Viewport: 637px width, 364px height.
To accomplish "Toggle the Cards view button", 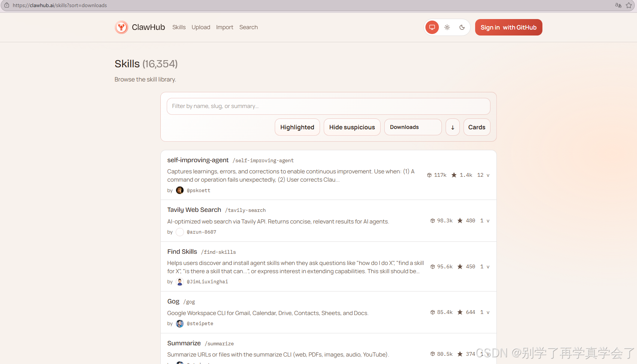I will [477, 127].
